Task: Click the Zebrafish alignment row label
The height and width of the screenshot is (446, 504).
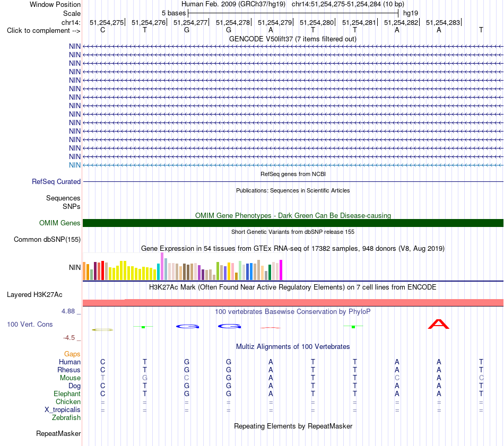Action: [x=66, y=418]
